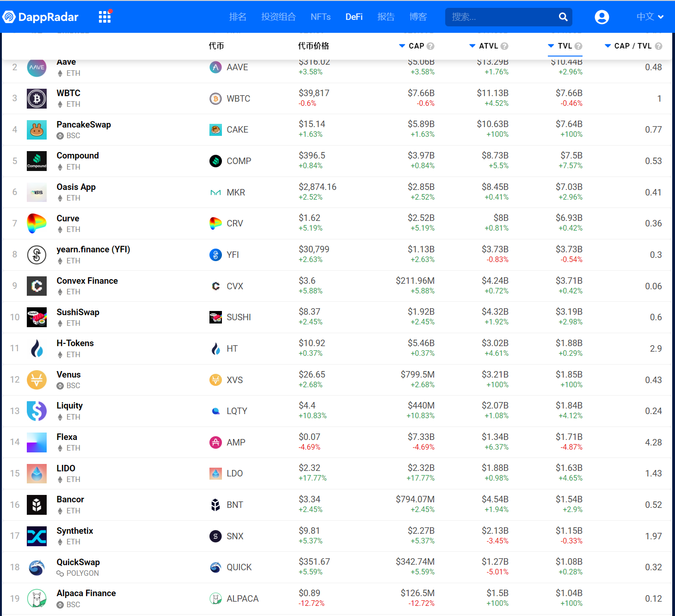This screenshot has width=675, height=616.
Task: Open the Compound dapp page
Action: pos(78,156)
